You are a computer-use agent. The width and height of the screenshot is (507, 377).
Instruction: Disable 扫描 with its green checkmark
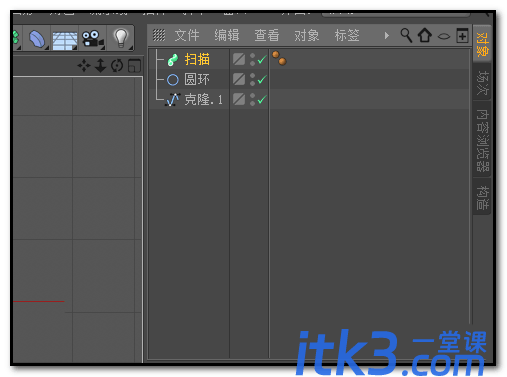pyautogui.click(x=262, y=60)
